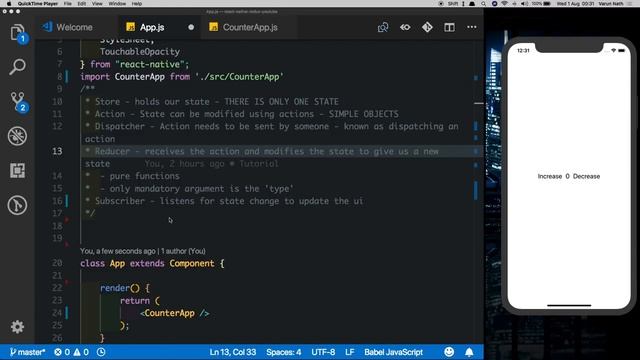Open notifications bell in status bar

(469, 352)
